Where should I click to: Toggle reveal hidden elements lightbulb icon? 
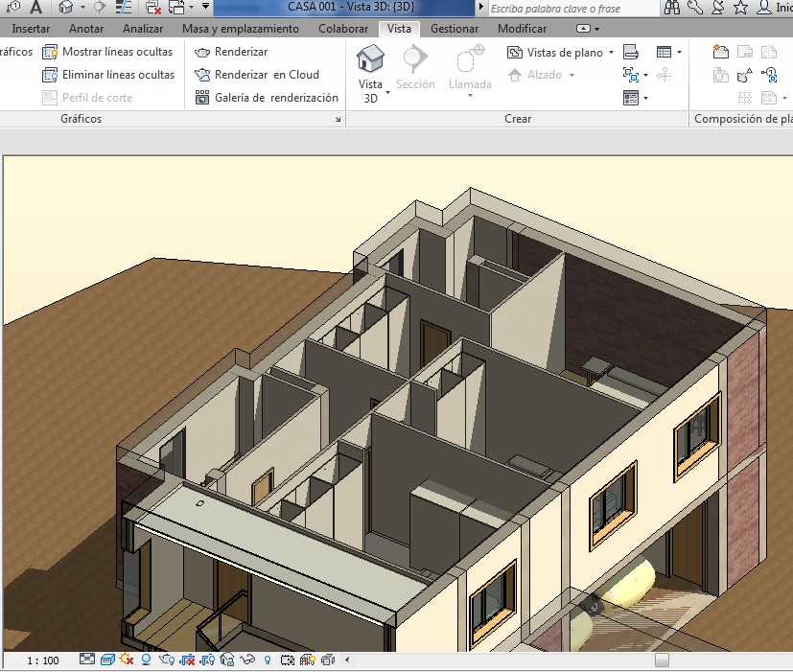(x=267, y=660)
